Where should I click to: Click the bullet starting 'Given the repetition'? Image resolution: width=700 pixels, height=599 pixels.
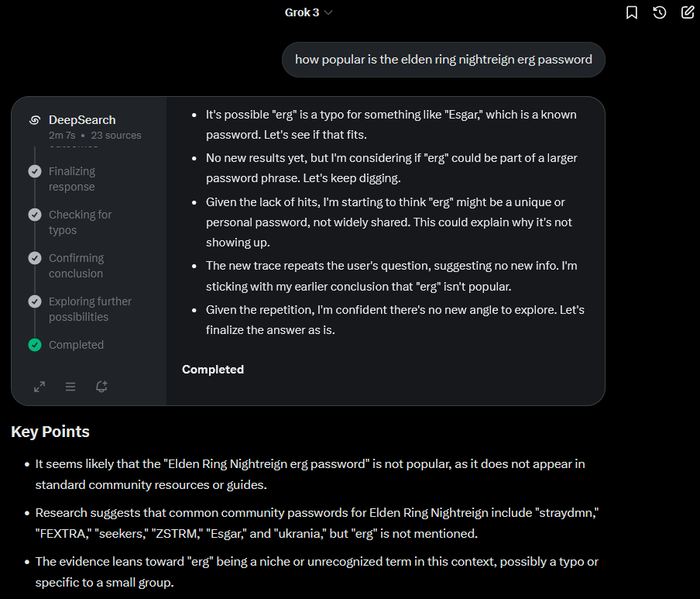point(395,320)
